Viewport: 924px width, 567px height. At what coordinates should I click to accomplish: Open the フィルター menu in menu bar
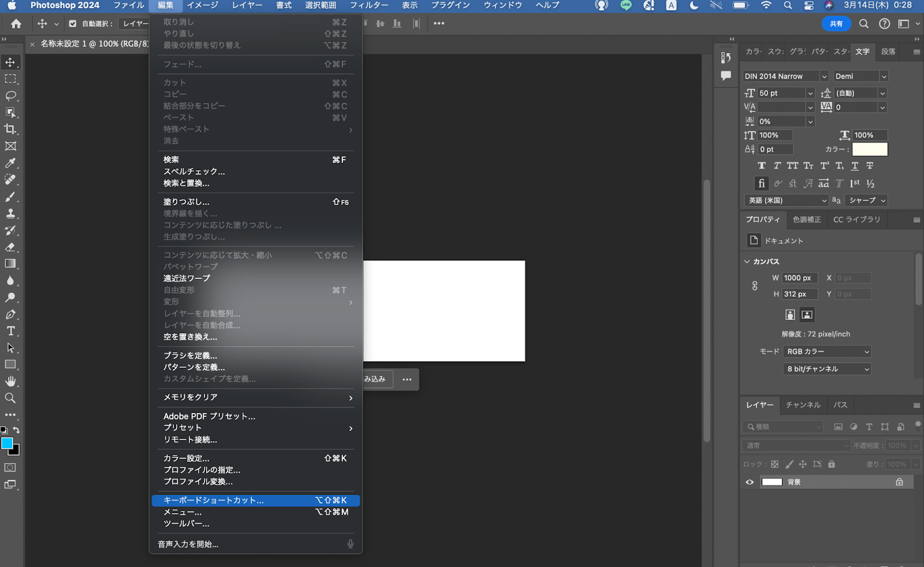point(369,5)
